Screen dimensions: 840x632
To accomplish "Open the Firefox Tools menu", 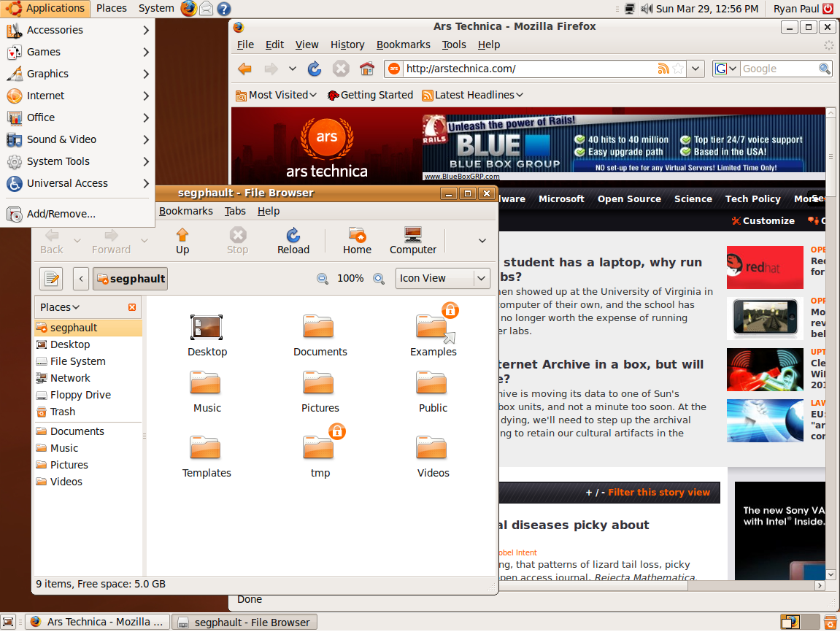I will coord(454,45).
